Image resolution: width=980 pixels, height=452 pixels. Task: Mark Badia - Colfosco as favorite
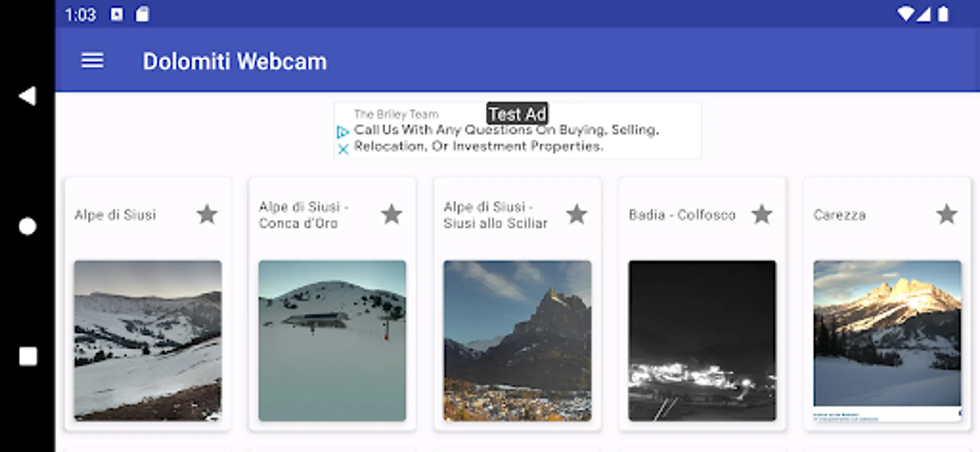(x=761, y=215)
